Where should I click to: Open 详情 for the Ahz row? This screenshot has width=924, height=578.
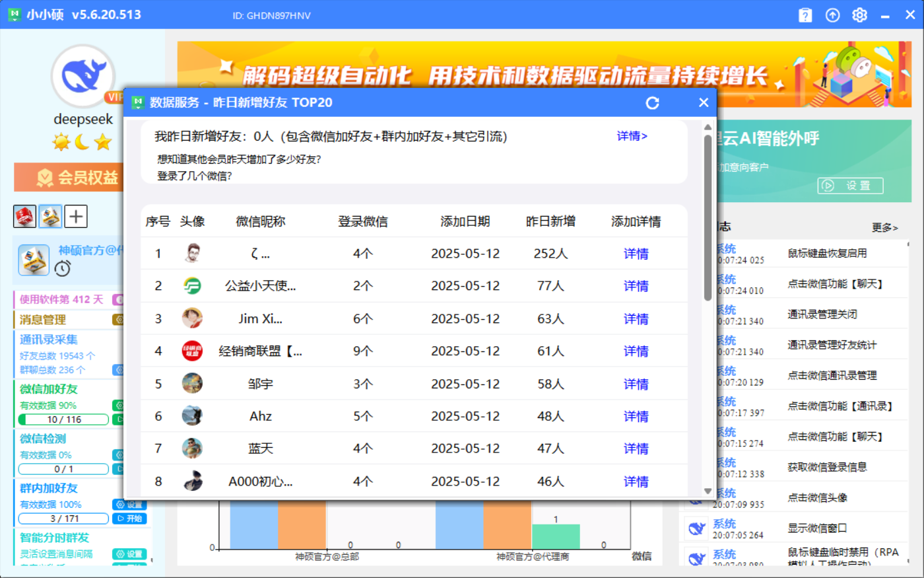pyautogui.click(x=636, y=416)
